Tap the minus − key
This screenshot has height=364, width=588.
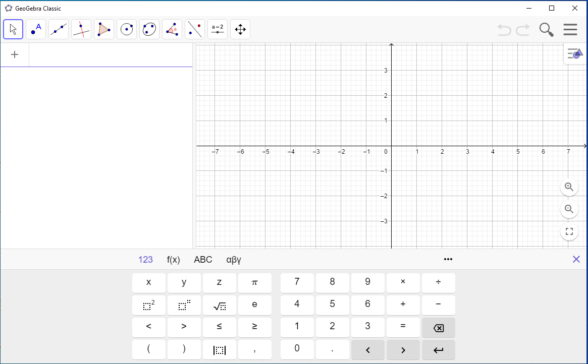pos(439,305)
